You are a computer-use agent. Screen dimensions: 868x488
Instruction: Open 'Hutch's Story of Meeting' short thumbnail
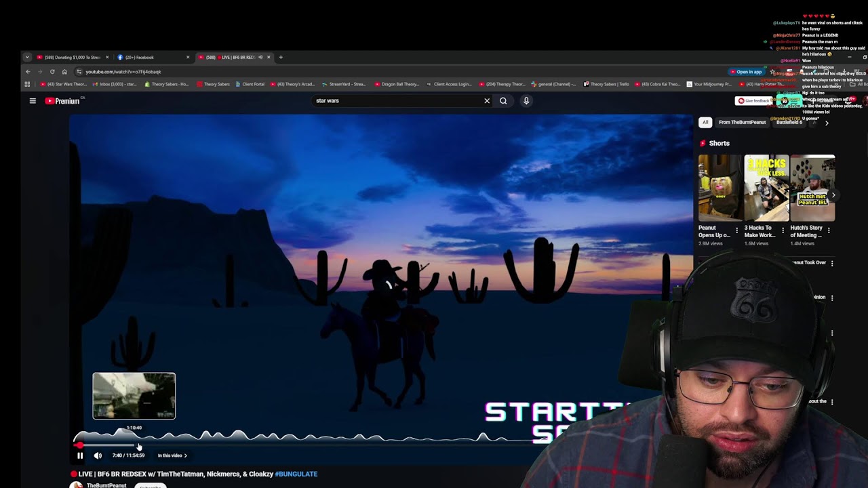click(x=812, y=188)
